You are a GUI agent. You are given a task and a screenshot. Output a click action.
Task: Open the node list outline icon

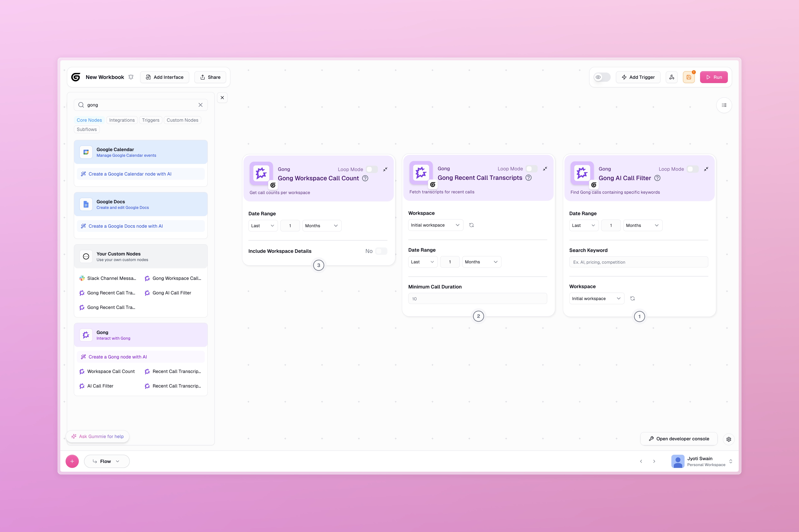[x=724, y=105]
